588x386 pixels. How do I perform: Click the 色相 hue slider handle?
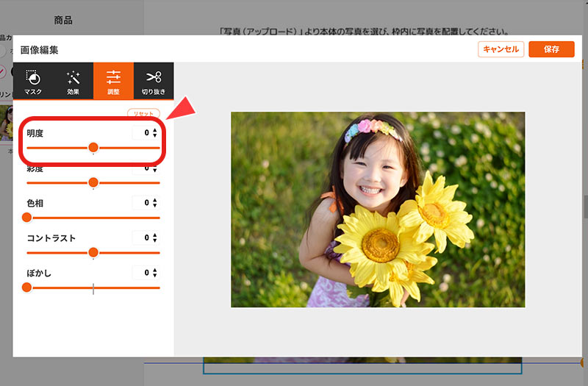[27, 218]
